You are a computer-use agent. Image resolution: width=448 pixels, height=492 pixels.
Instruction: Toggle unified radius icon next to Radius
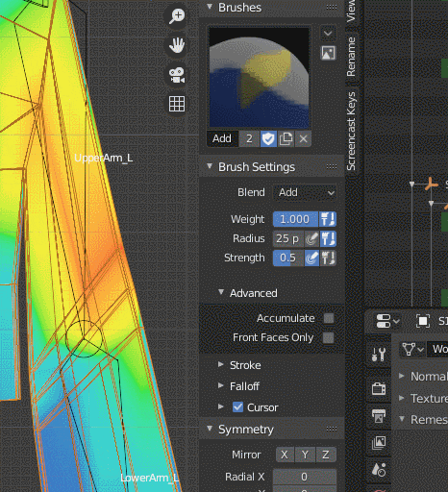tap(328, 238)
